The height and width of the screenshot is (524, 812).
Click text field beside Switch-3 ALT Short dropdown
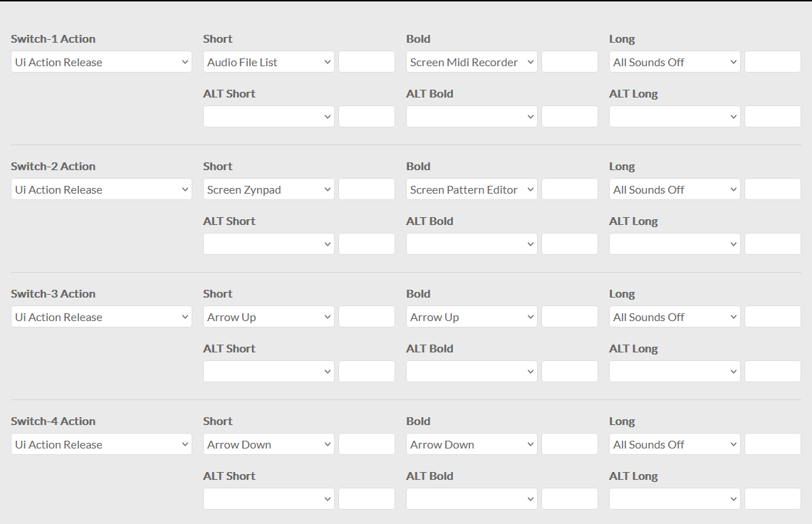pyautogui.click(x=366, y=372)
